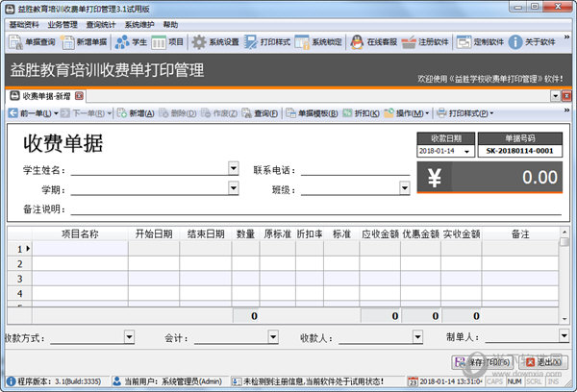Viewport: 577px width, 392px height.
Task: Open the 查询统计 menu
Action: click(x=101, y=25)
